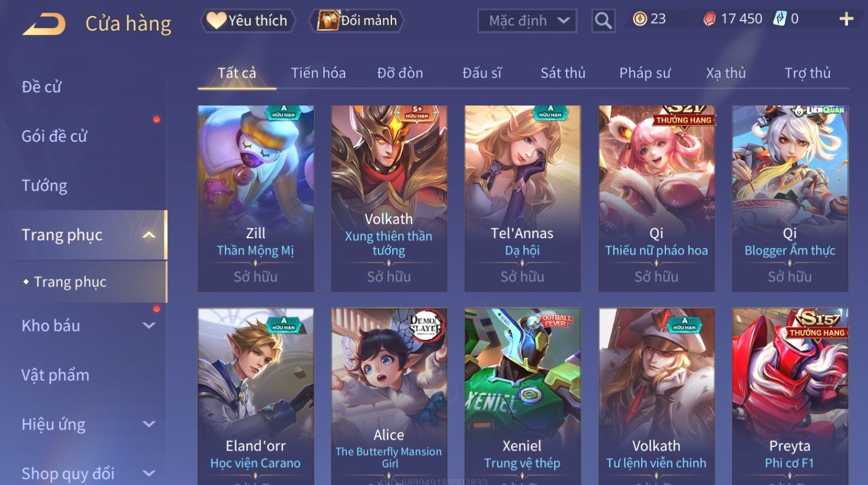Viewport: 868px width, 485px height.
Task: Open Đổi mảnh chest exchange
Action: [357, 21]
